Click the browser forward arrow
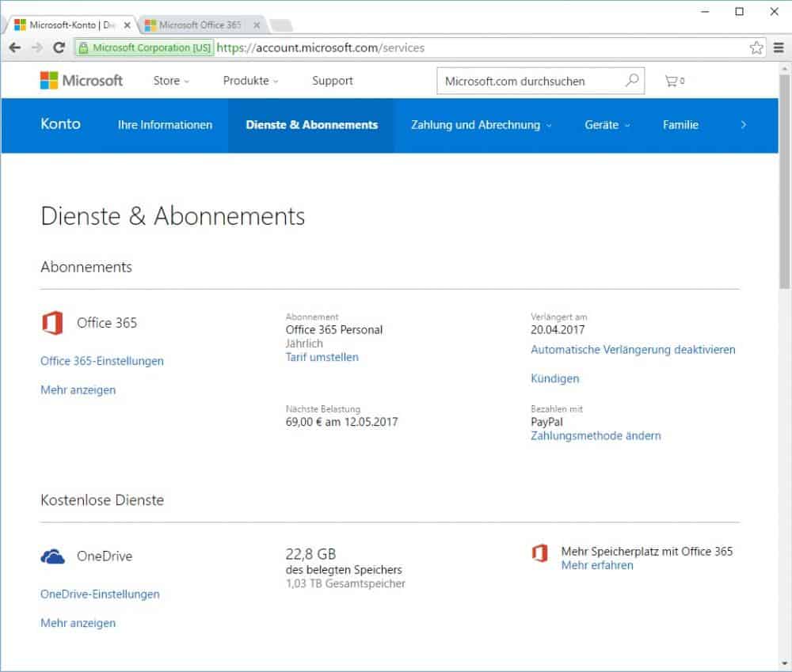Image resolution: width=792 pixels, height=672 pixels. 37,47
